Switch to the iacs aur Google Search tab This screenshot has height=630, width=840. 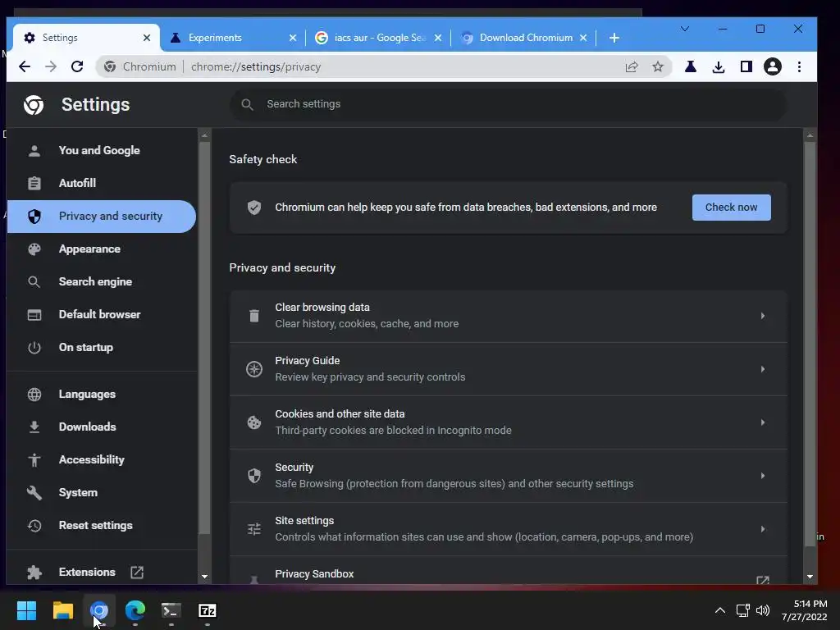coord(378,38)
